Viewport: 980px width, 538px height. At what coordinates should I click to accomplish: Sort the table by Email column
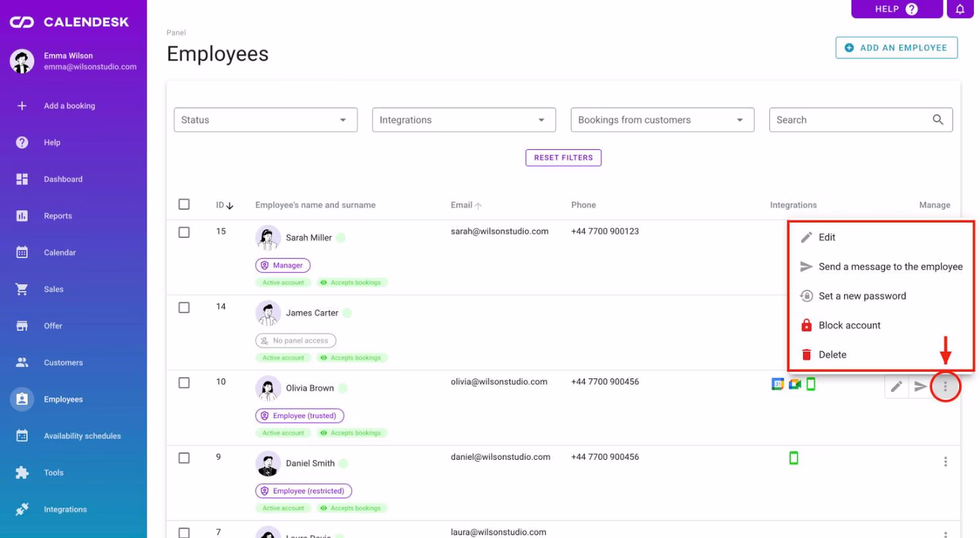(466, 205)
